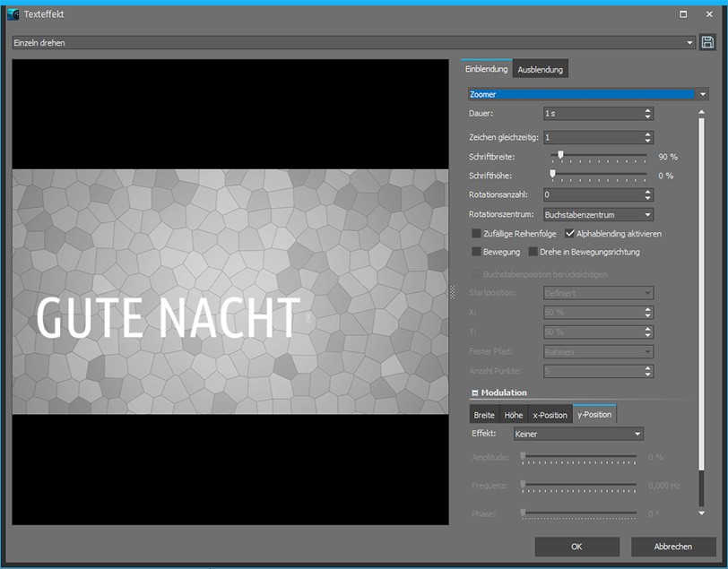
Task: Click the Texteffekt app icon in title bar
Action: 13,14
